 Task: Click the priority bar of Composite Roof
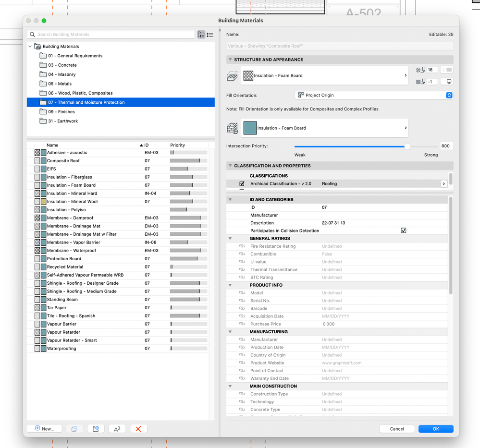pyautogui.click(x=188, y=161)
